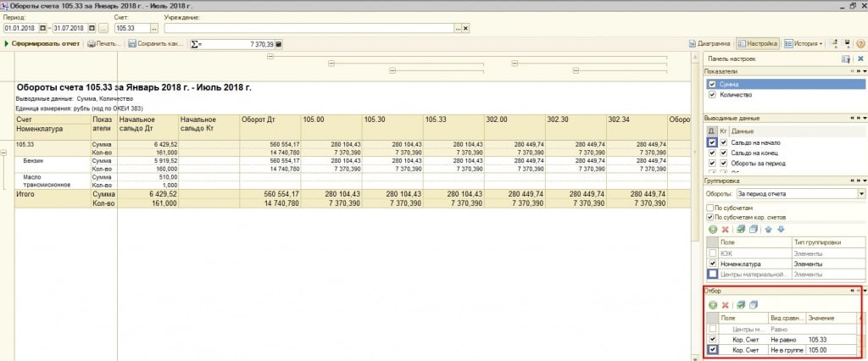
Task: Add new filter in Отбор with green plus
Action: (x=712, y=305)
